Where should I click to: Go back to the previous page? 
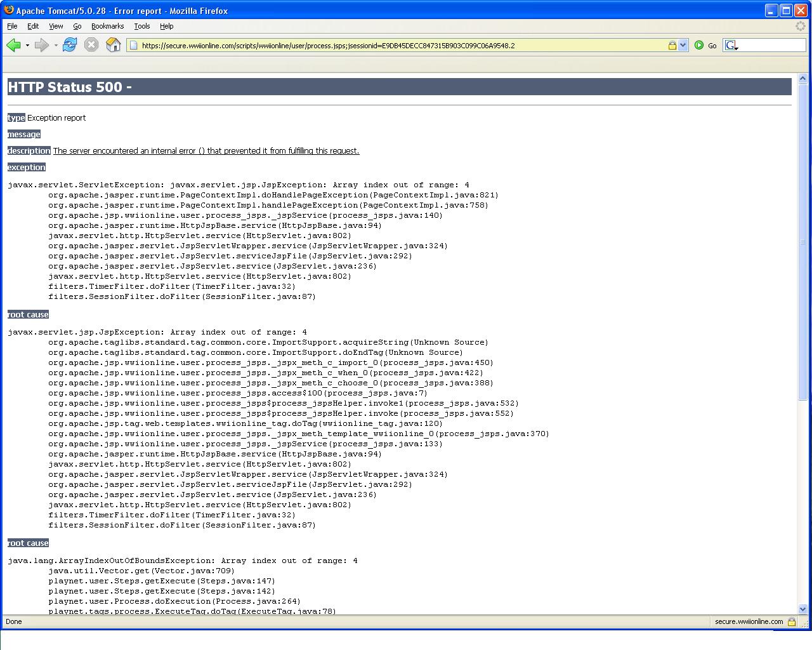[13, 45]
